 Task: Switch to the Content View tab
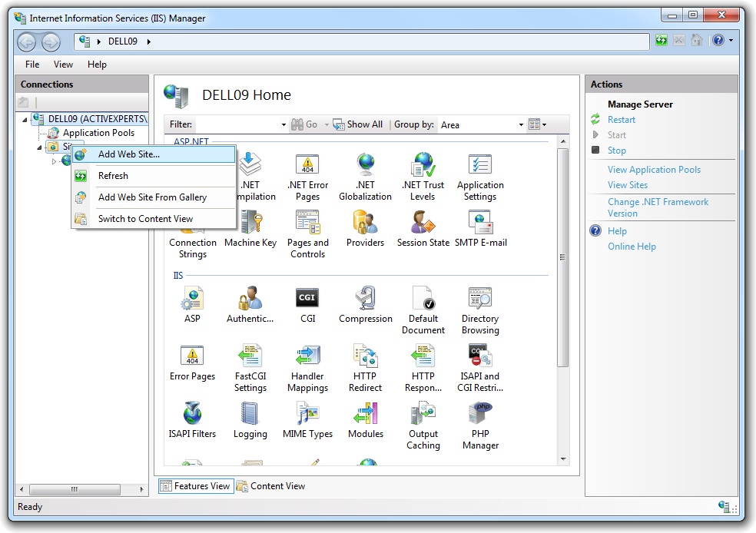coord(271,486)
